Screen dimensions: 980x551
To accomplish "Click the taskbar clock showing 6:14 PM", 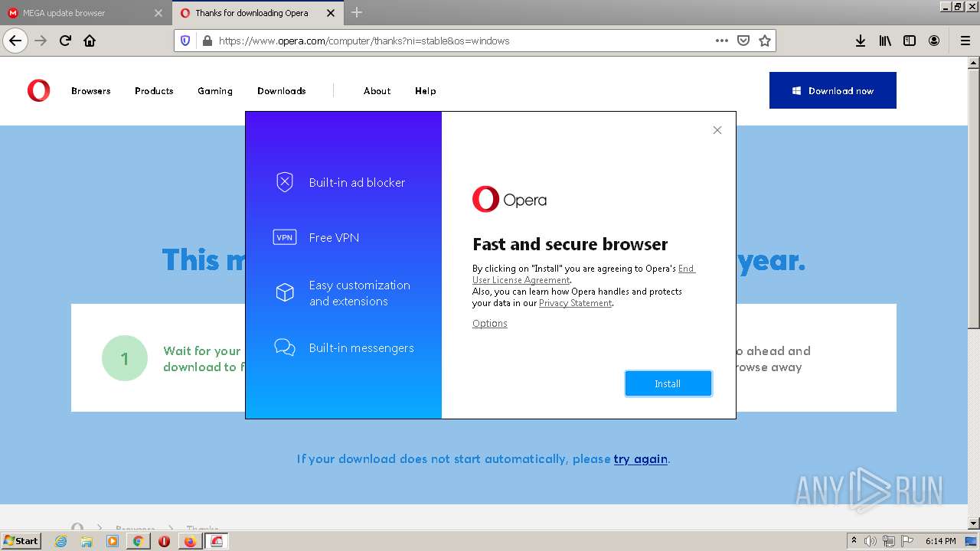I will pos(940,541).
